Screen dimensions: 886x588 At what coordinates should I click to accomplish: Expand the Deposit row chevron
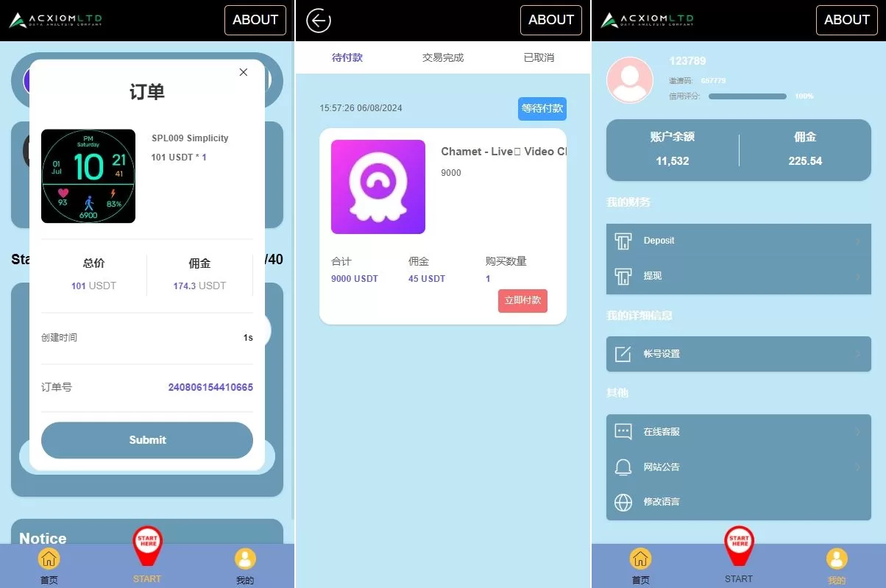858,241
